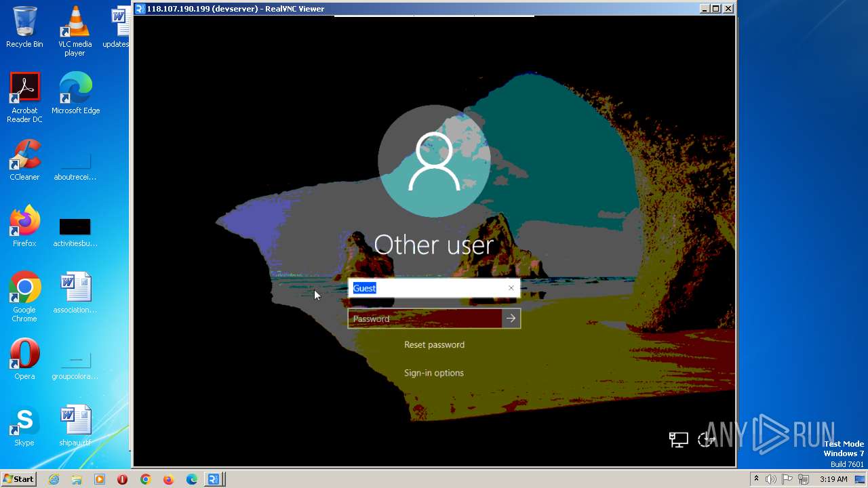Click the Reset password link
868x488 pixels.
pos(434,345)
